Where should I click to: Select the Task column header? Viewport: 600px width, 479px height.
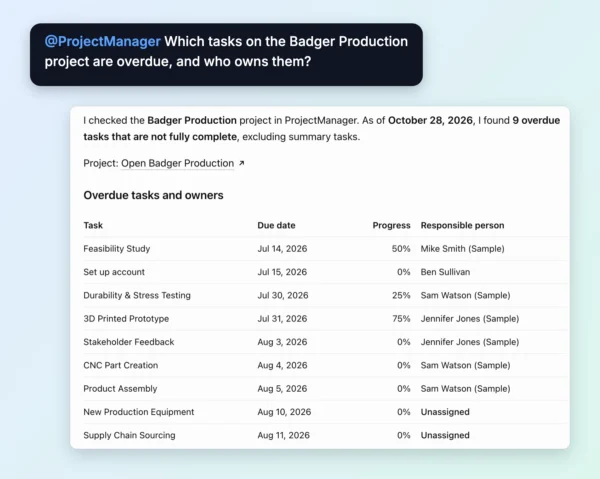click(x=93, y=225)
